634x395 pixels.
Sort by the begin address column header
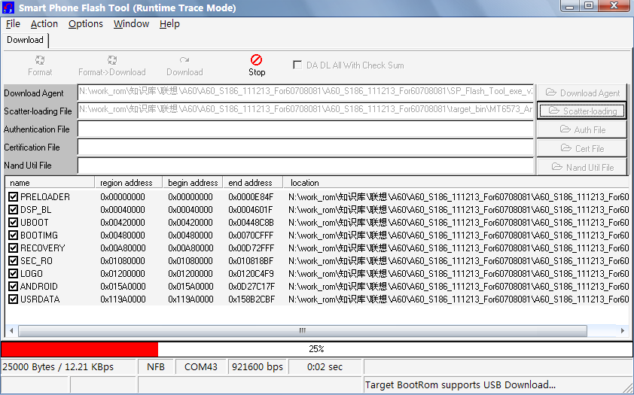pos(192,183)
